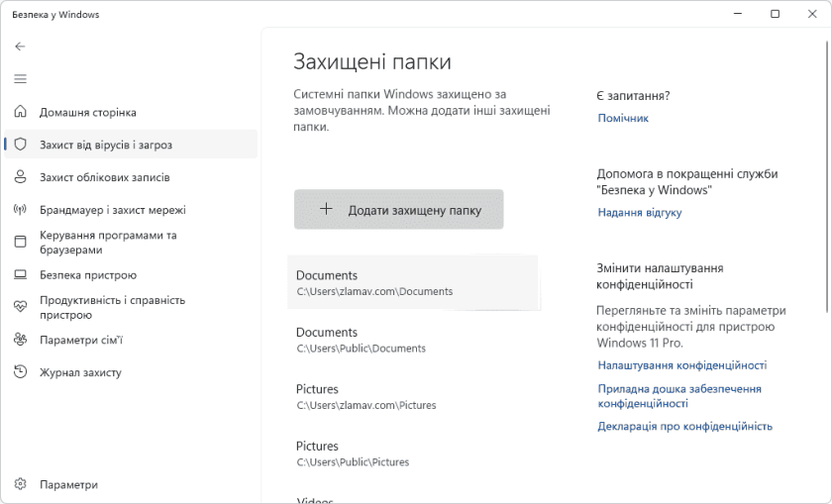Open the Помічник help link
This screenshot has height=504, width=832.
point(623,118)
